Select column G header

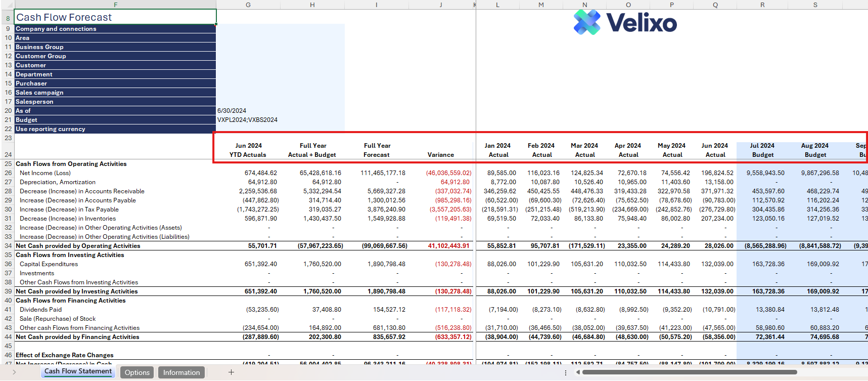pyautogui.click(x=248, y=5)
